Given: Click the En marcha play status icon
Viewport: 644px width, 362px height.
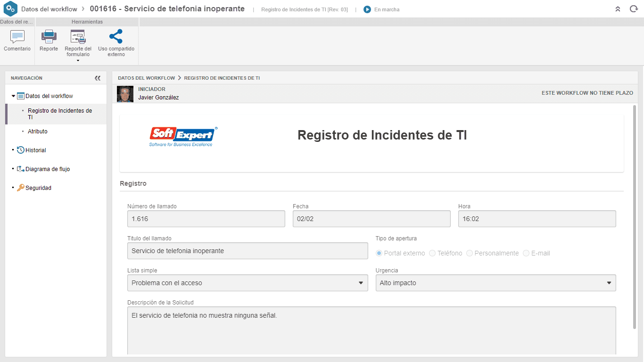Looking at the screenshot, I should point(367,9).
